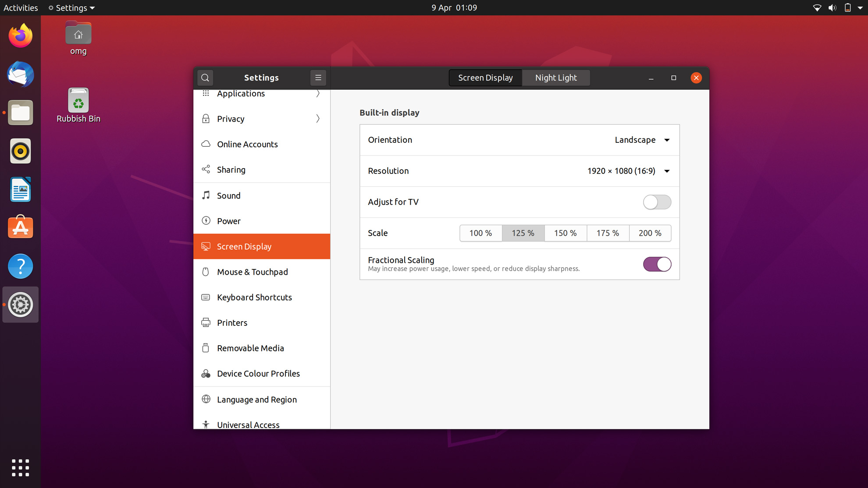Viewport: 868px width, 488px height.
Task: Open LibreOffice Writer from the dock
Action: click(x=20, y=190)
